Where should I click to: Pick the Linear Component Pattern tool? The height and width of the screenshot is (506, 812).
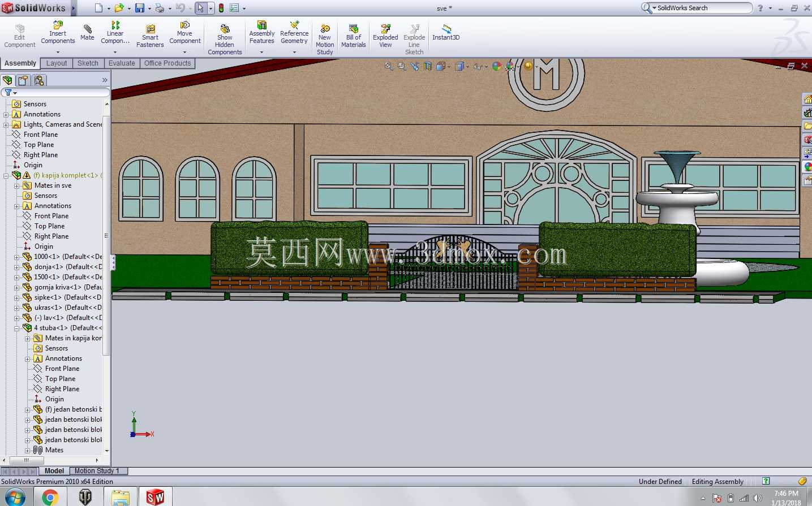click(115, 33)
